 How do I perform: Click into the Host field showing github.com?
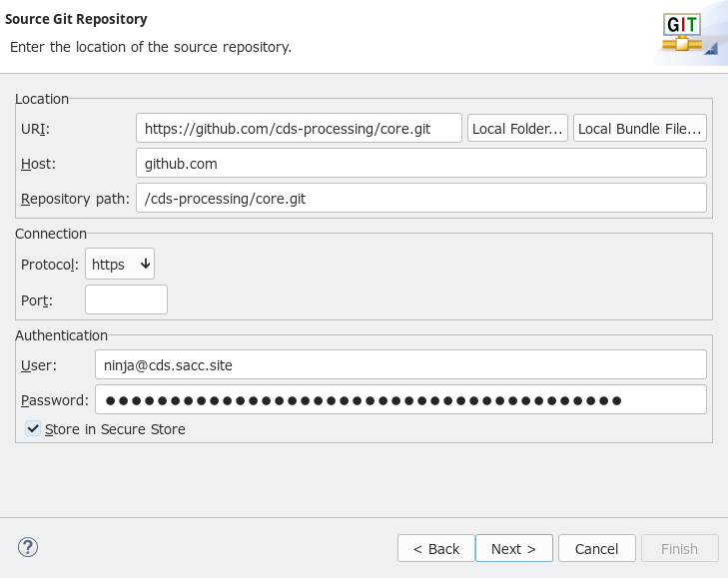pyautogui.click(x=420, y=164)
